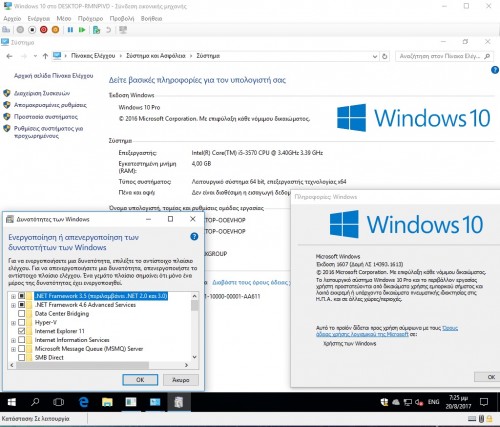Click the Windows Defender tray icon
500x427 pixels.
coord(384,402)
